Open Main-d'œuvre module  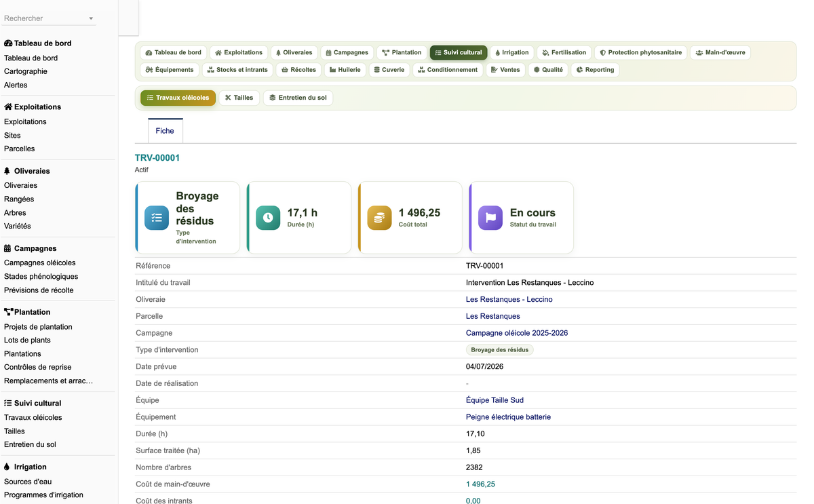[x=720, y=52]
